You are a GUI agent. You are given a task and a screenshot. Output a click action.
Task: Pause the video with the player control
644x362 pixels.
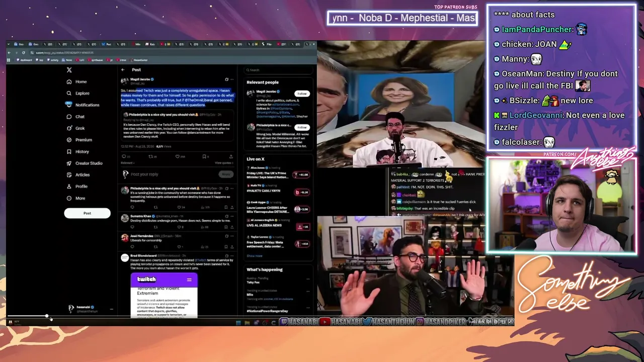point(10,322)
